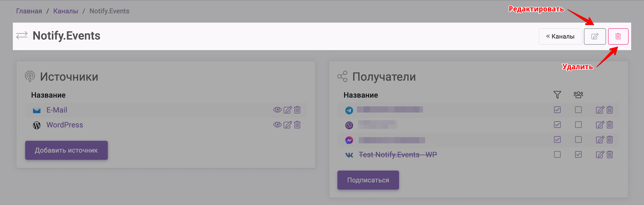Click the Подписаться button
The image size is (644, 205).
368,180
